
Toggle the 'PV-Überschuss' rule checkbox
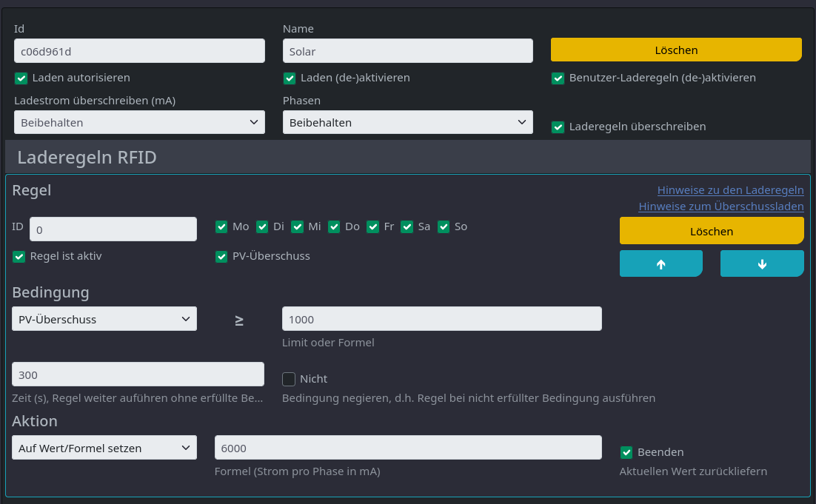(x=221, y=257)
